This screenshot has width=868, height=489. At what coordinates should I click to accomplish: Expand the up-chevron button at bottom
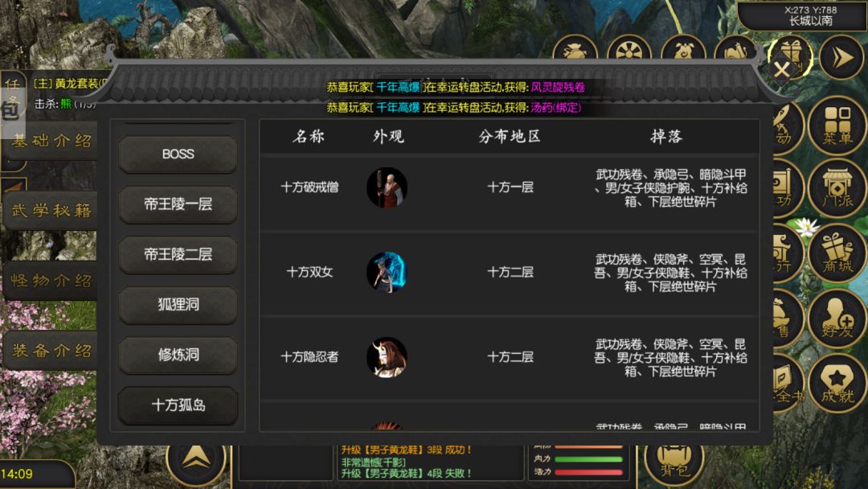coord(195,458)
